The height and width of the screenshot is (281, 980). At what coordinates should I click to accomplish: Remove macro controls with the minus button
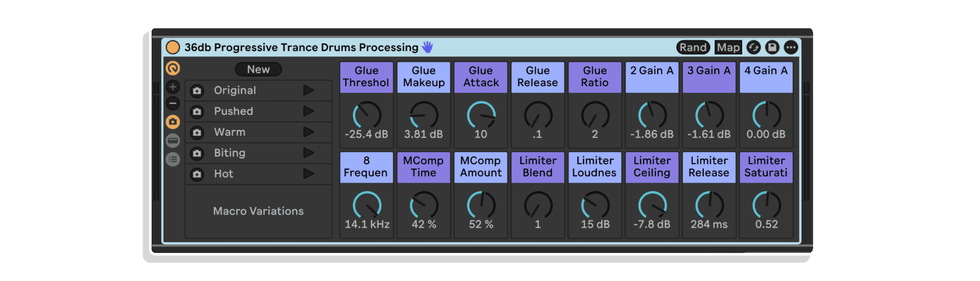pyautogui.click(x=173, y=104)
